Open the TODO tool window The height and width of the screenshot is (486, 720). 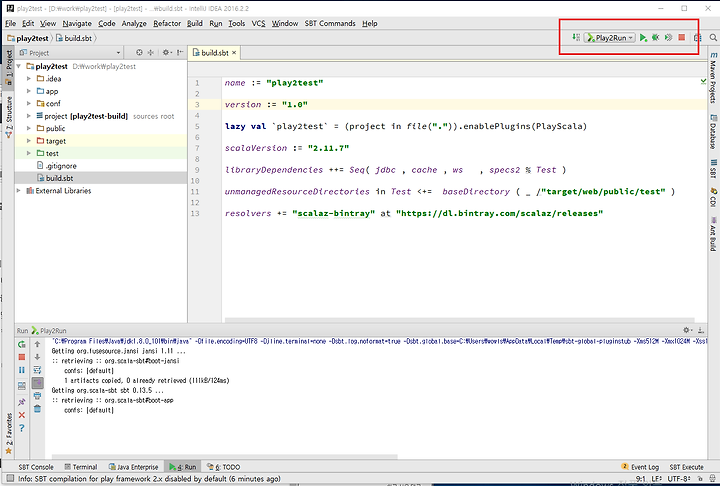point(224,467)
